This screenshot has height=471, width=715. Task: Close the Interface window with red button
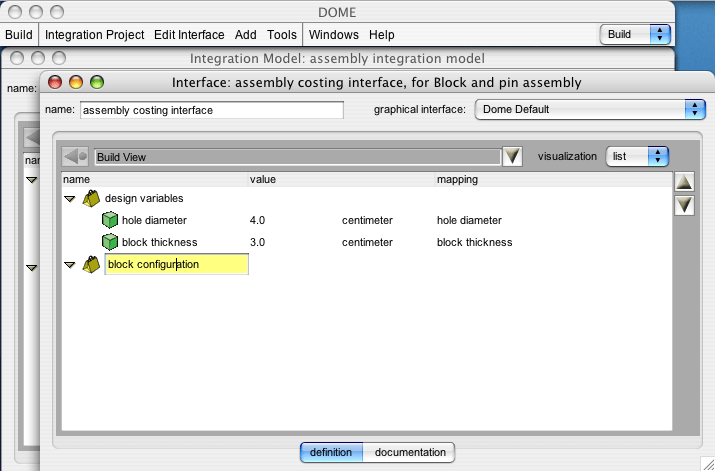pyautogui.click(x=55, y=83)
